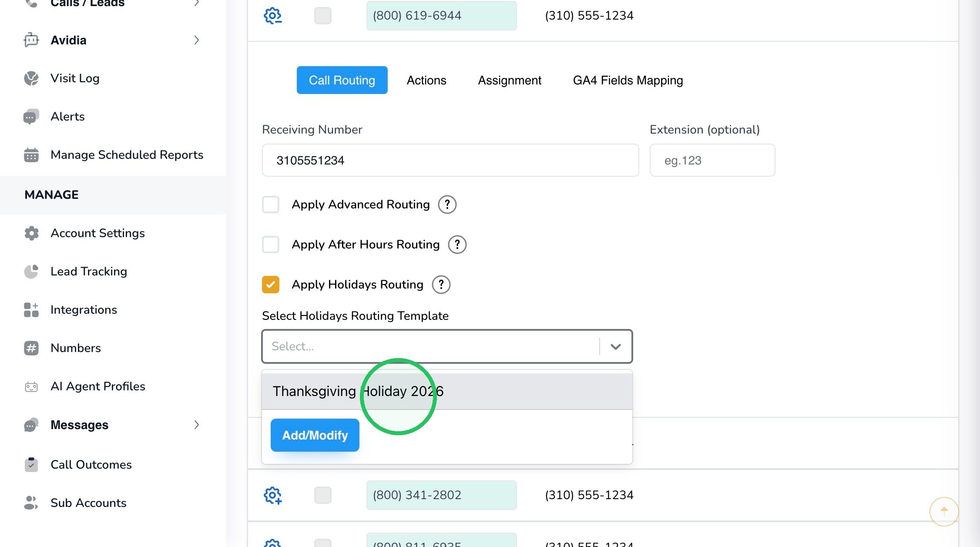Screen dimensions: 980x547
Task: Click the Sub Accounts people icon
Action: (31, 503)
